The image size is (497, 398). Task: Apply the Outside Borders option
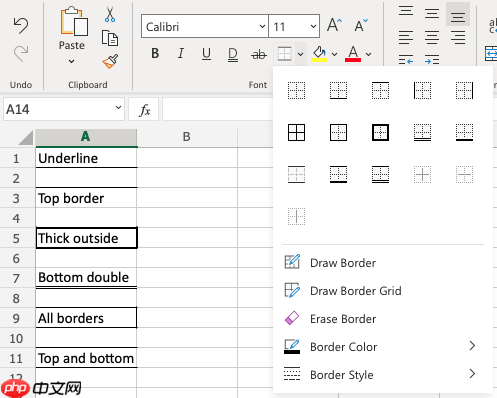click(x=338, y=132)
